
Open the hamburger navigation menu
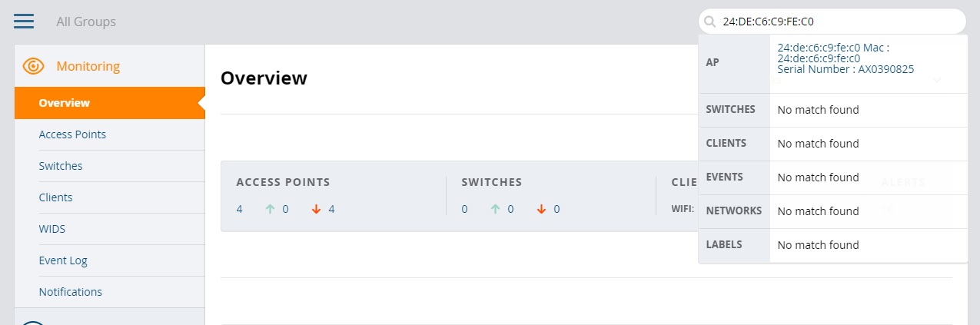(24, 21)
